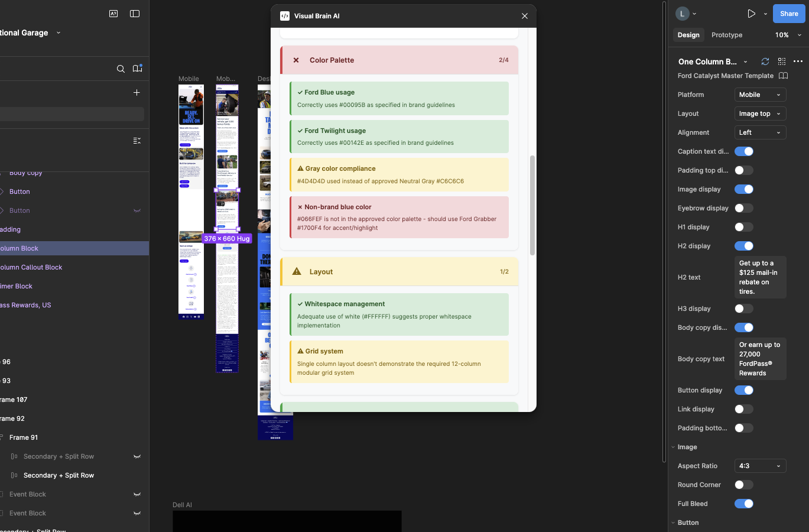The width and height of the screenshot is (809, 532).
Task: Click the Gray color compliance warning
Action: [399, 174]
